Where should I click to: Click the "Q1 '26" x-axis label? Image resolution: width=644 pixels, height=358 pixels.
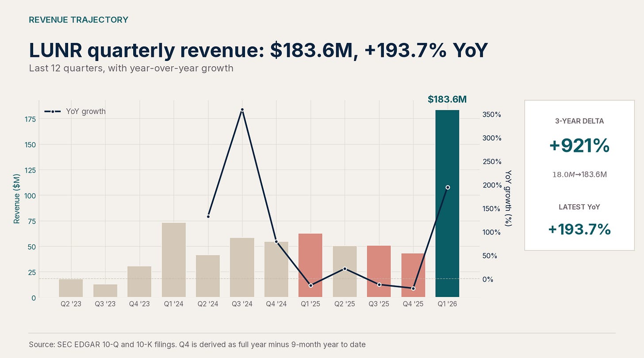448,305
